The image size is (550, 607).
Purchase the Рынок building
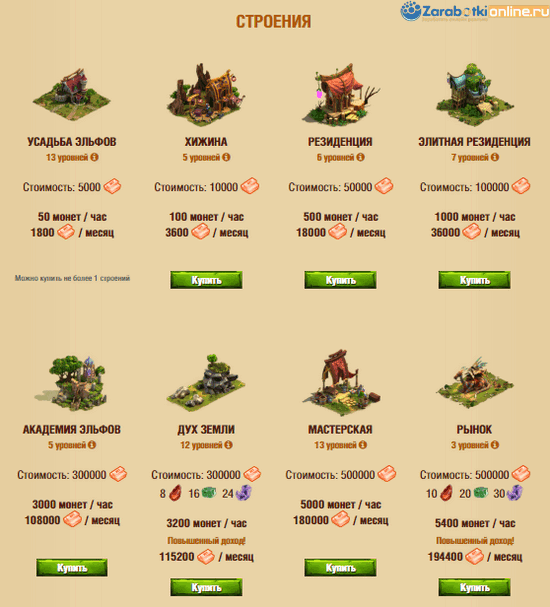475,587
